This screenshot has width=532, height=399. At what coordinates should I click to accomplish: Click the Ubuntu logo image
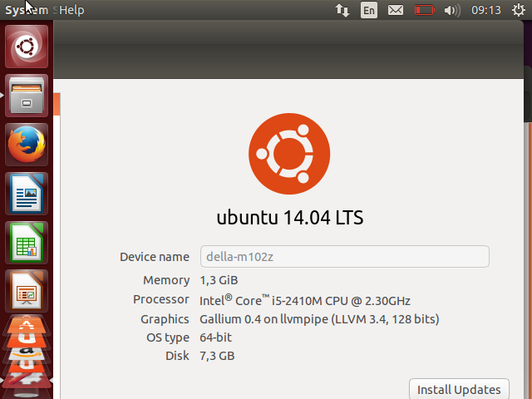[289, 154]
